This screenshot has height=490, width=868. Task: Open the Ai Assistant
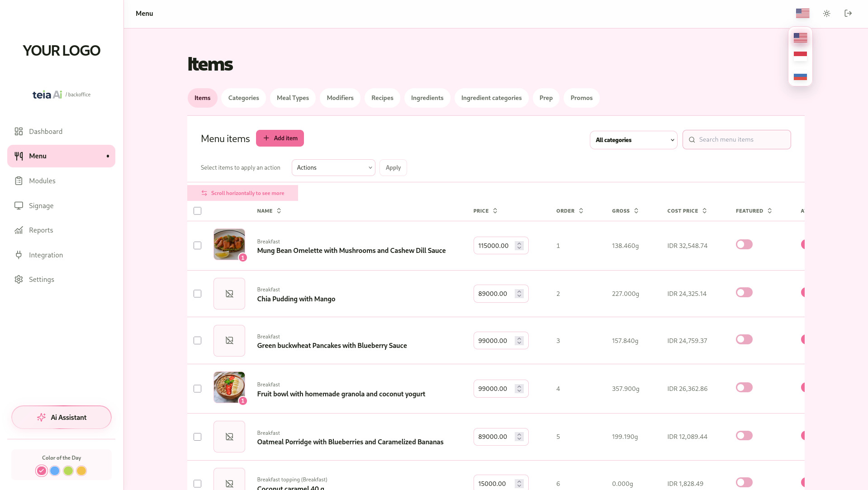[x=62, y=417]
